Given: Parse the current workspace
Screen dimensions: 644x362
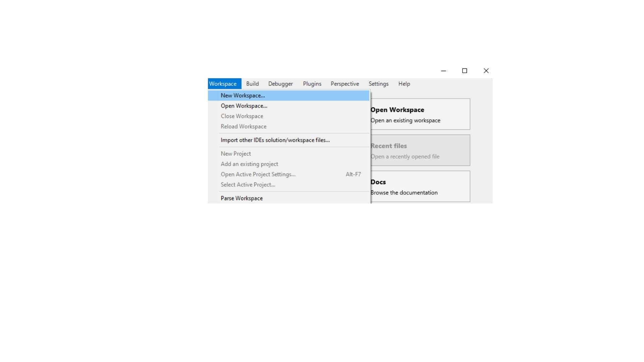Looking at the screenshot, I should [x=241, y=198].
